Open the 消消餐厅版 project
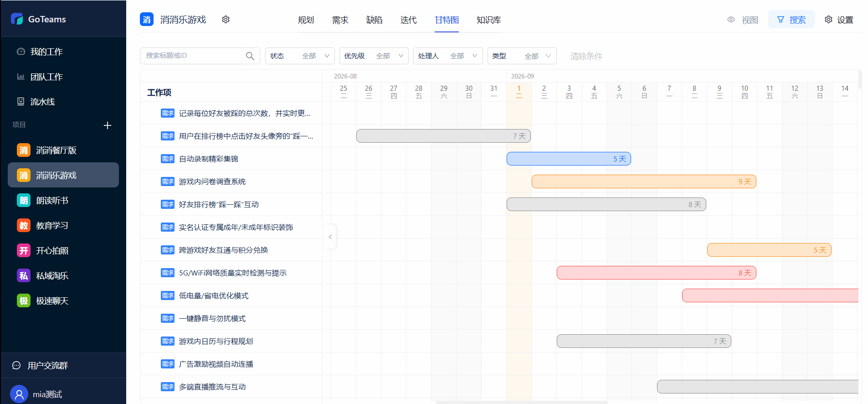Image resolution: width=868 pixels, height=404 pixels. pos(63,150)
